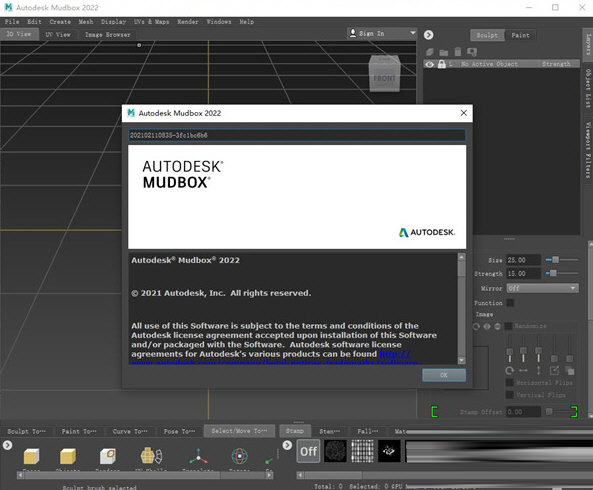Viewport: 593px width, 490px height.
Task: Open the Object List side tab
Action: click(588, 88)
